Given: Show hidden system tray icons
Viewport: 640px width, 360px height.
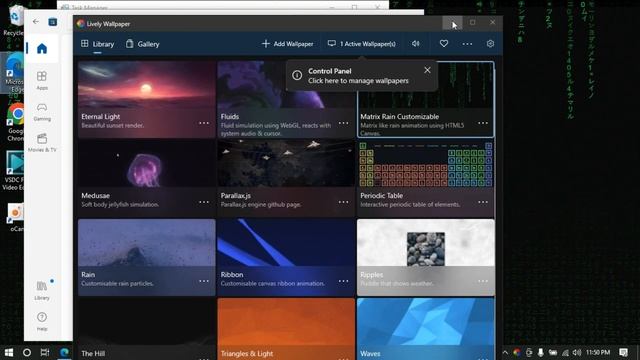Looking at the screenshot, I should pyautogui.click(x=505, y=352).
